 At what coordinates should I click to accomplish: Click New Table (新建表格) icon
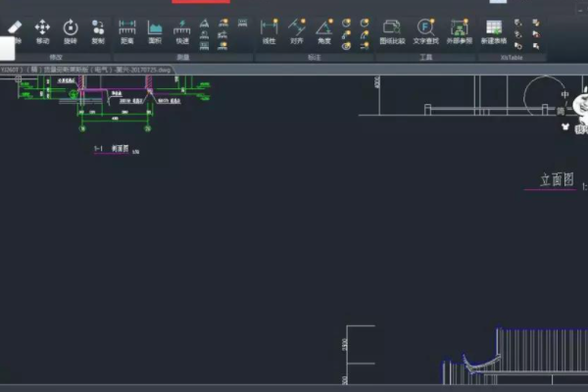(x=494, y=30)
